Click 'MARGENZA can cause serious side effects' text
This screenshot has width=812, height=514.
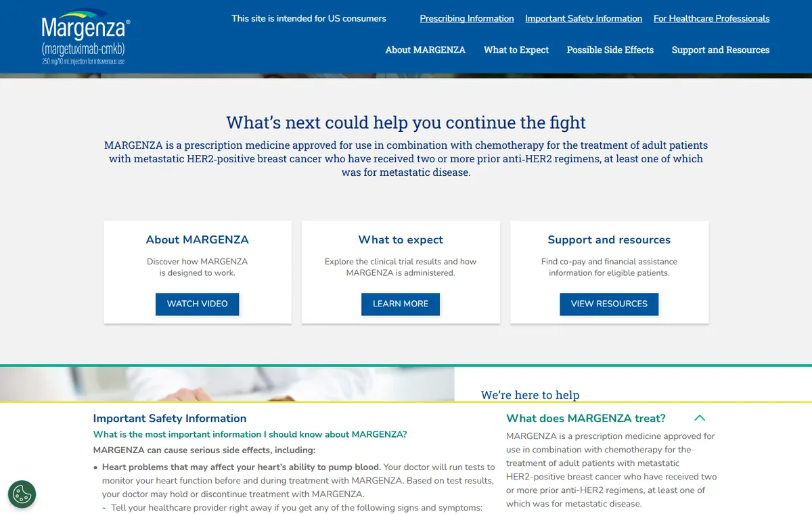(x=204, y=450)
